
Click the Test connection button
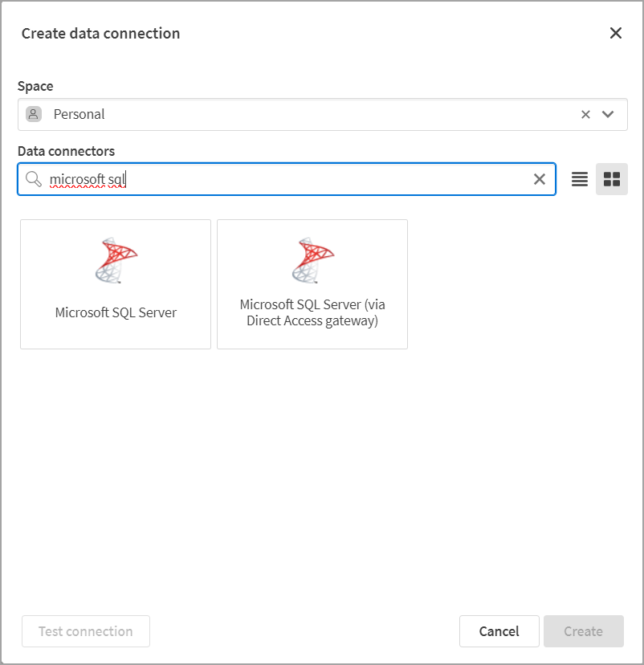point(85,631)
